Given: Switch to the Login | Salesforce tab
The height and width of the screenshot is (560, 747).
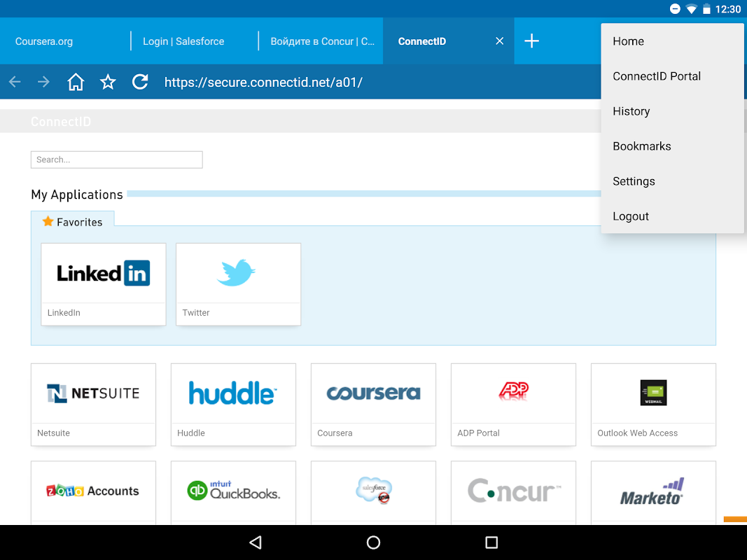Looking at the screenshot, I should (x=195, y=41).
